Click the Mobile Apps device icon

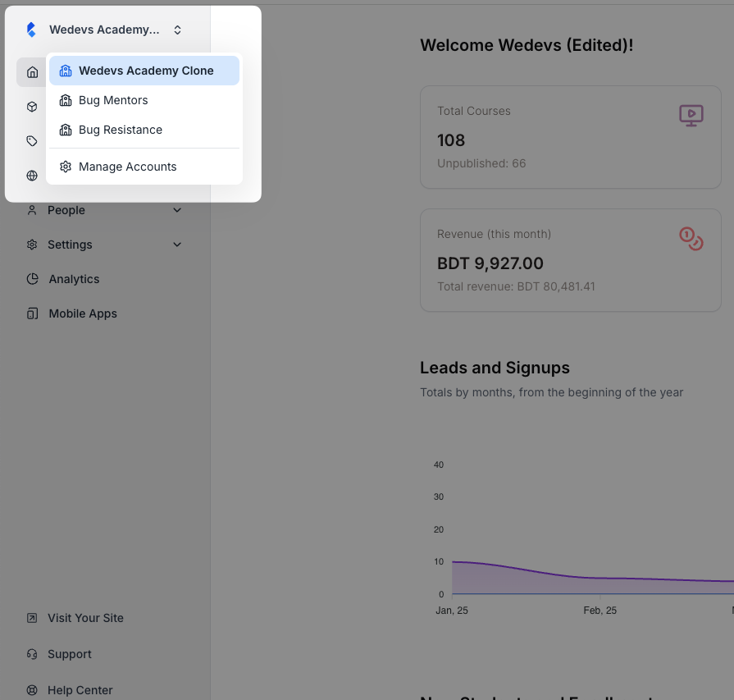coord(32,313)
